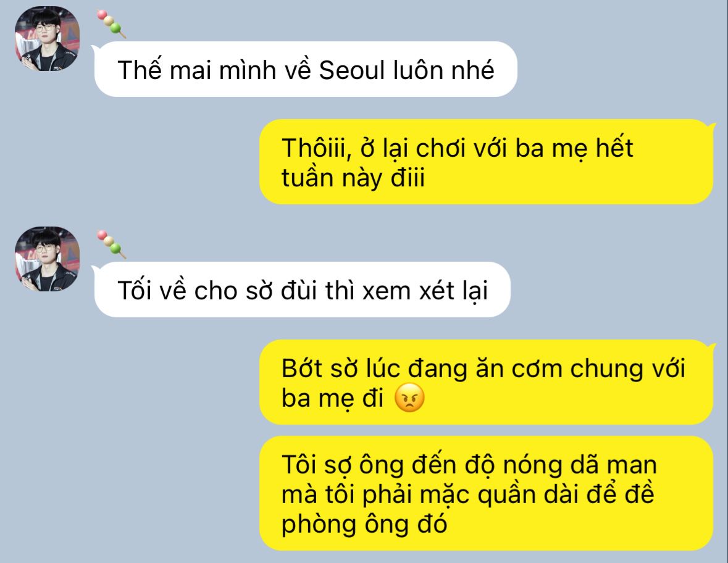The width and height of the screenshot is (728, 563).
Task: Open sender avatar beside the Seoul message
Action: click(x=47, y=38)
